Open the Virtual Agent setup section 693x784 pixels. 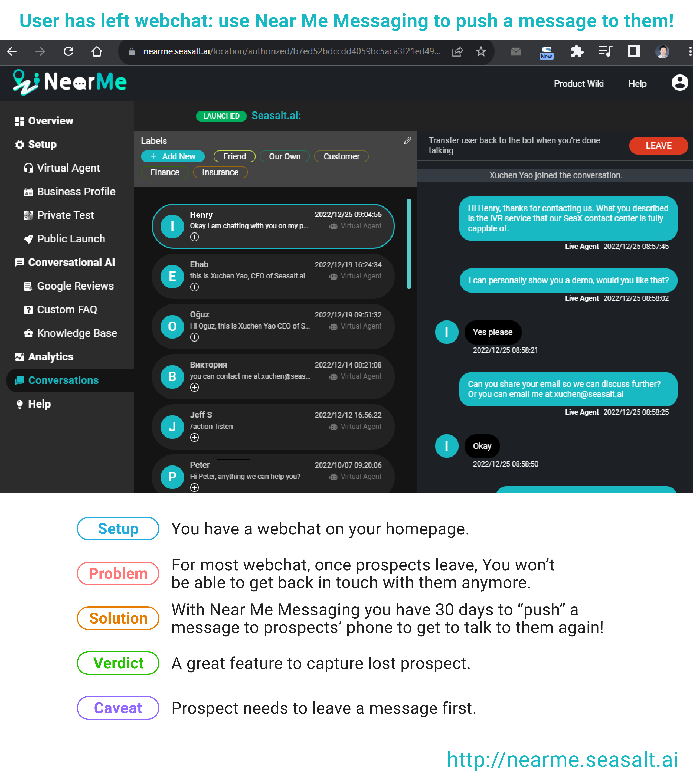(x=68, y=168)
